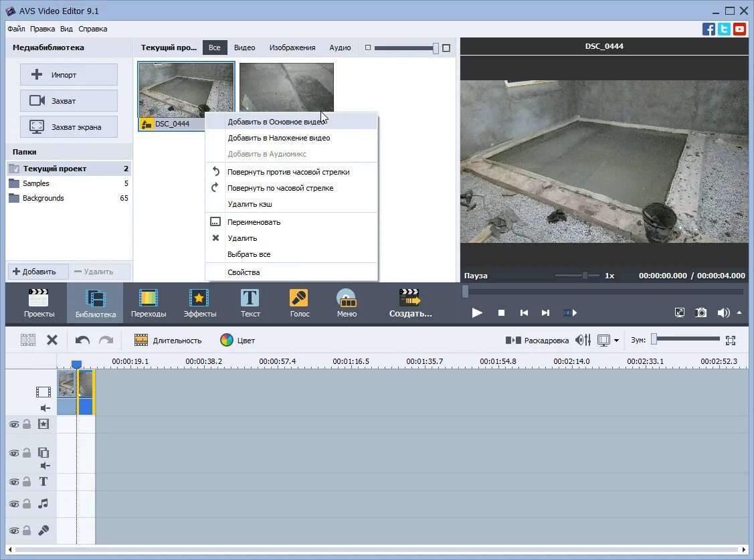The image size is (754, 560).
Task: Open the Twitter page icon
Action: [x=724, y=29]
